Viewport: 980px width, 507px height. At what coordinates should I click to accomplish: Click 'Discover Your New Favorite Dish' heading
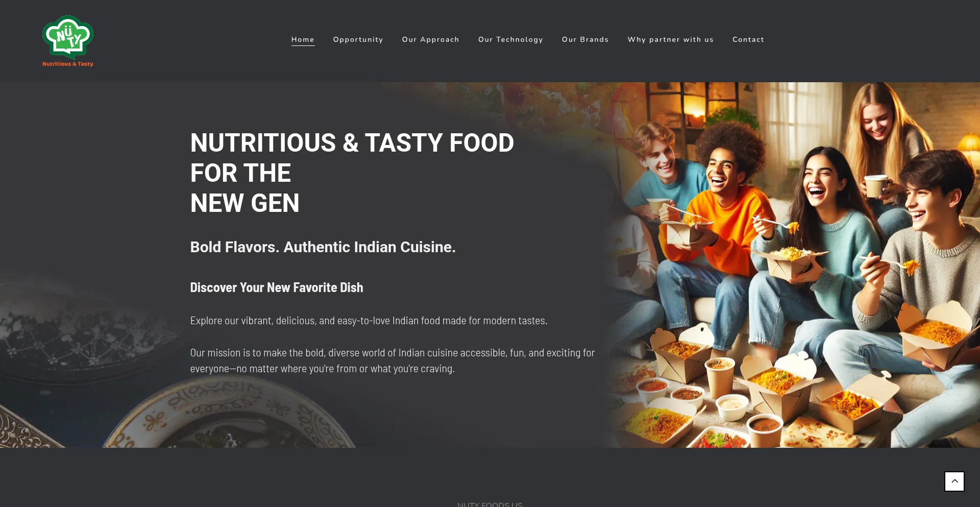pos(276,287)
